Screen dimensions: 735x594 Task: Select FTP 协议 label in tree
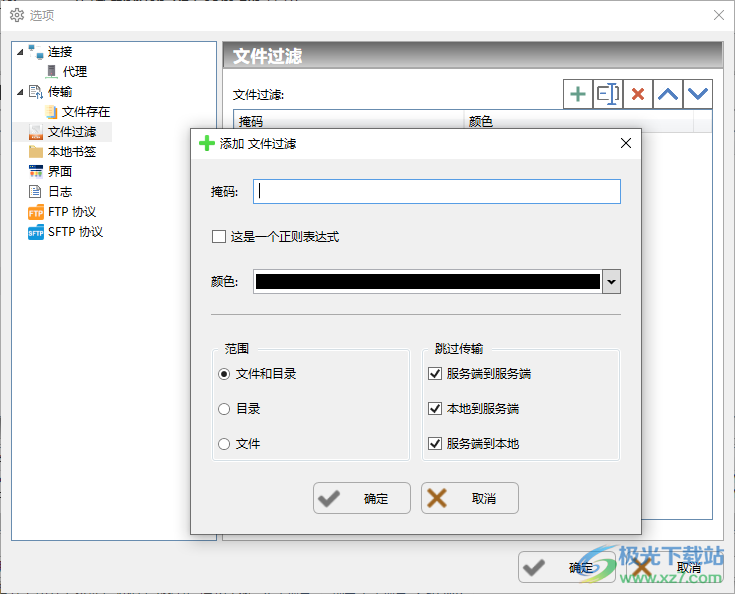72,212
